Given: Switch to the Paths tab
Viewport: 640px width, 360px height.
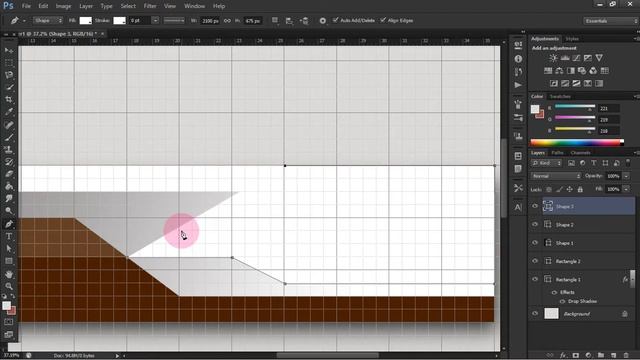Looking at the screenshot, I should (557, 153).
